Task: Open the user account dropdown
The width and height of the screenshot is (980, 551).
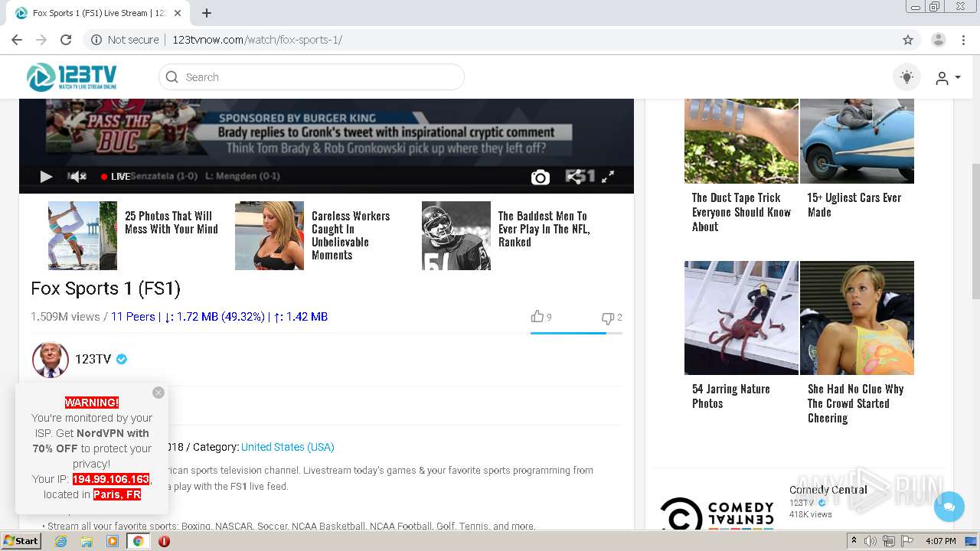Action: coord(948,78)
